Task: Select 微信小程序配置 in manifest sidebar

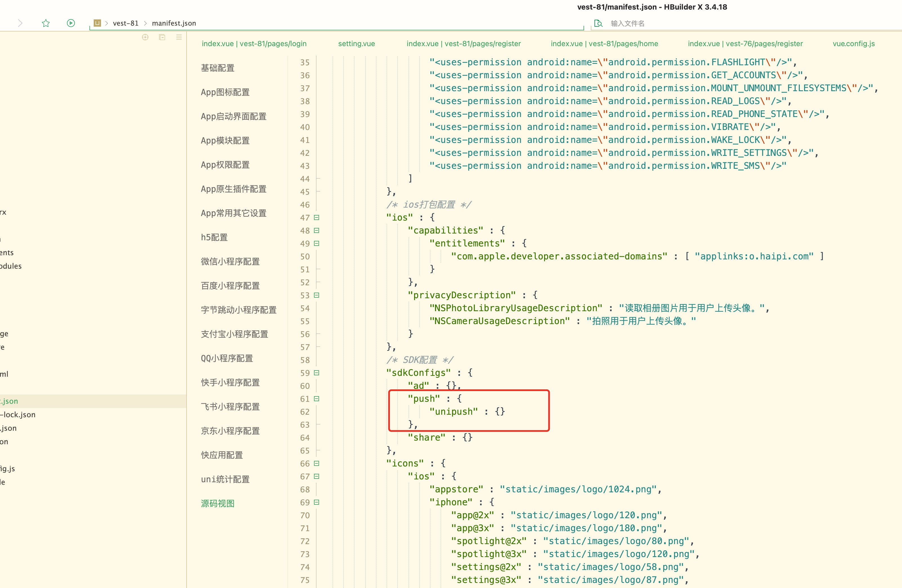Action: 230,262
